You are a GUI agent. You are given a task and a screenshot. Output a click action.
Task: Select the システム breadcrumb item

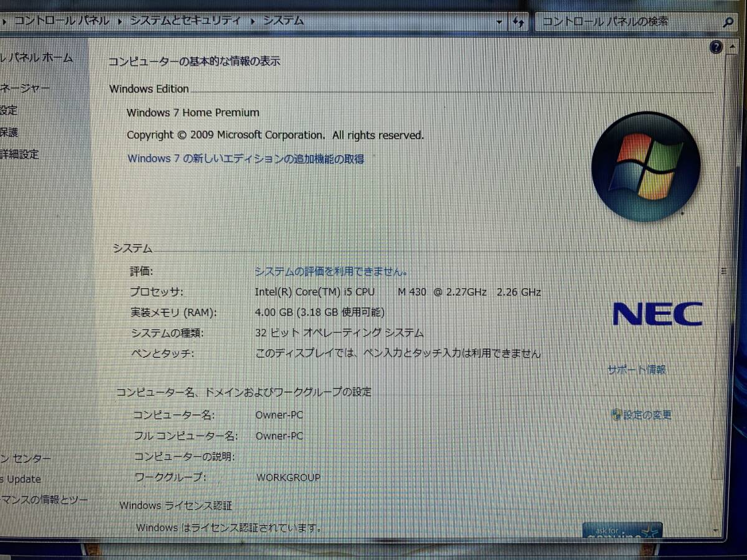[x=283, y=21]
